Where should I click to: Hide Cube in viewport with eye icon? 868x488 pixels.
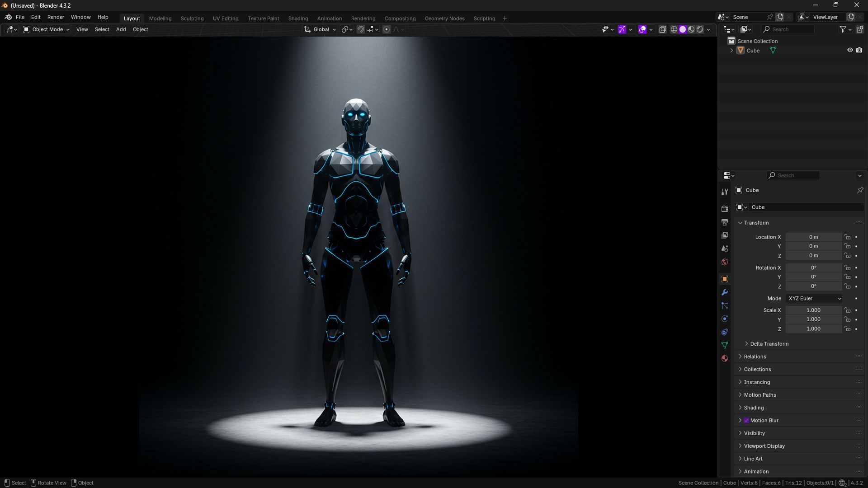coord(850,50)
